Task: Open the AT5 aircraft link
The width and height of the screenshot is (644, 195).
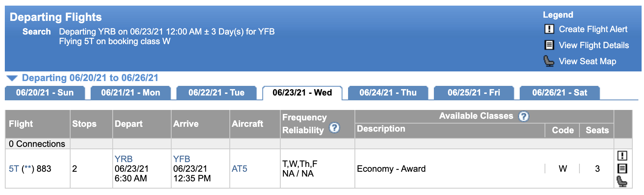Action: (239, 169)
